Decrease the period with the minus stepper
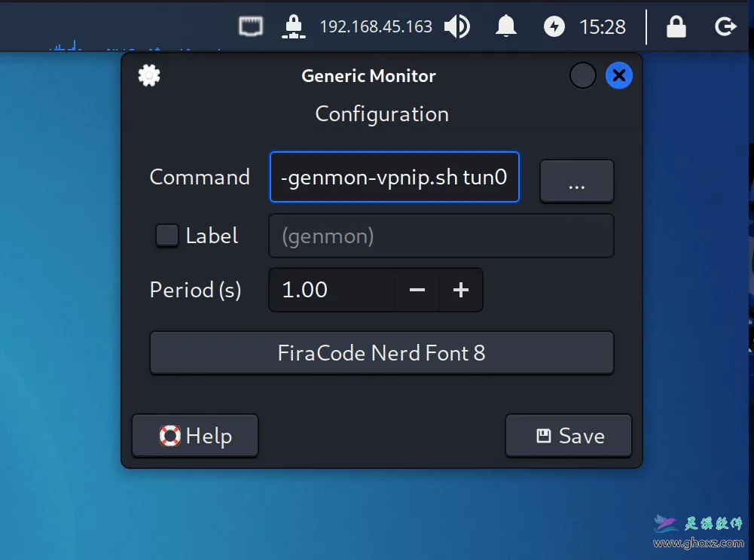Viewport: 754px width, 560px height. 417,290
